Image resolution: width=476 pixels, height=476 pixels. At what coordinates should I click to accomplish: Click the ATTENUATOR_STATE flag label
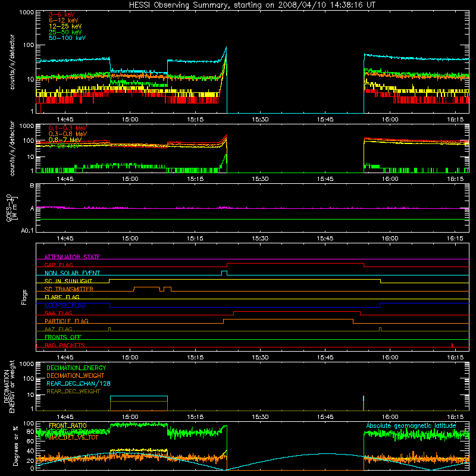[72, 257]
